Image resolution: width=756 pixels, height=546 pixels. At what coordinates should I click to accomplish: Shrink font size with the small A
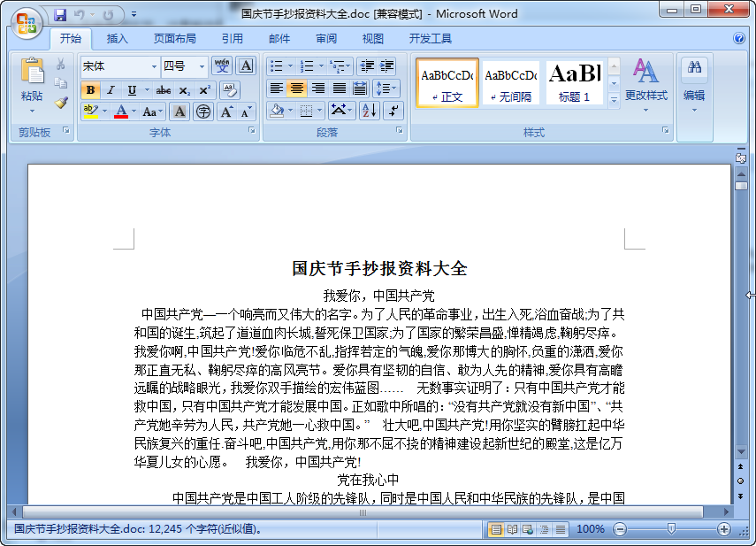246,112
